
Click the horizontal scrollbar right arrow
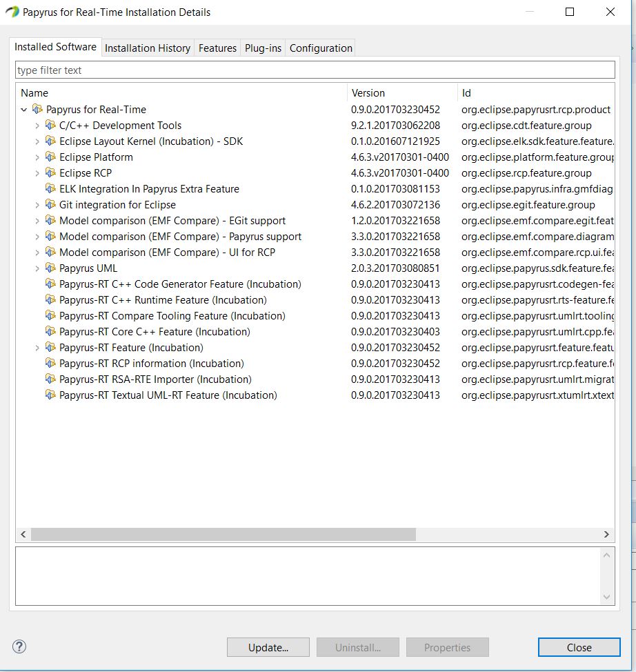(606, 534)
